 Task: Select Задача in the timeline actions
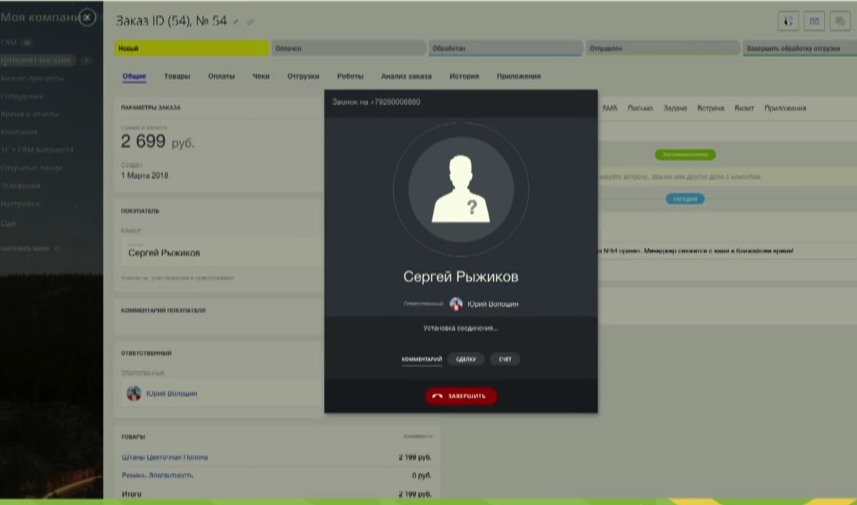tap(675, 108)
